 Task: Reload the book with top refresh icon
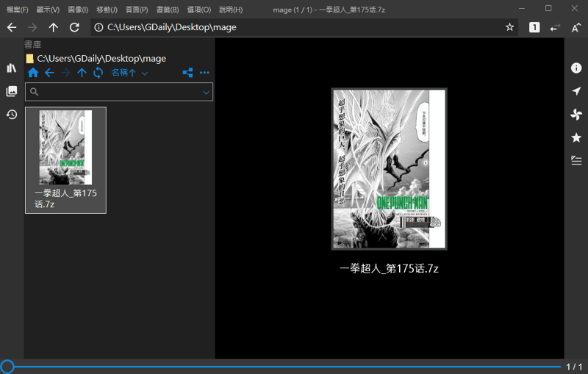coord(74,27)
